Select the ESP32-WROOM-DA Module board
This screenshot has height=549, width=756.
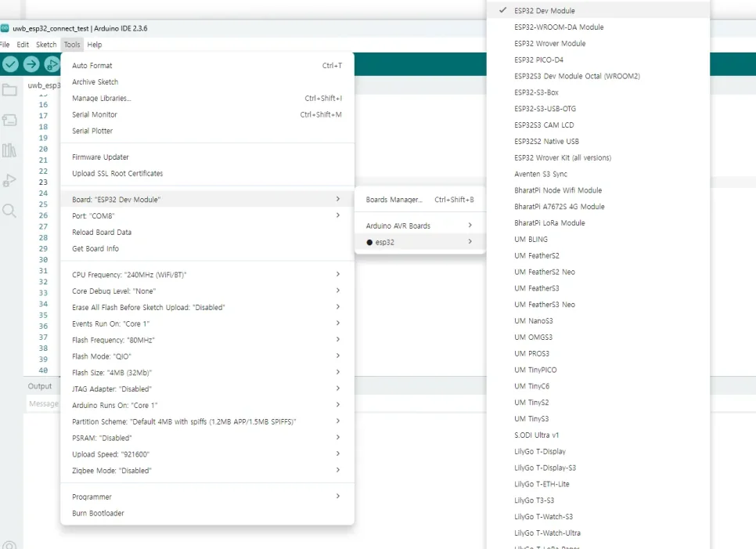tap(598, 27)
